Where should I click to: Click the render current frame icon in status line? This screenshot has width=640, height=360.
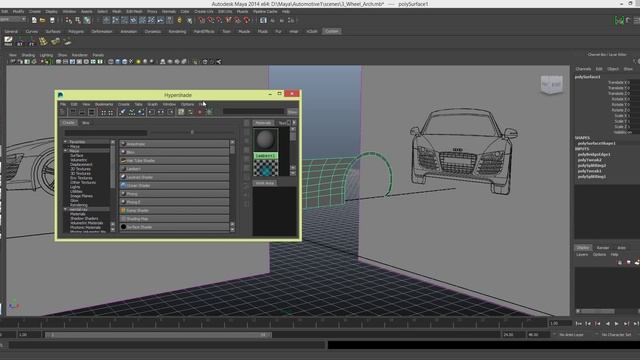click(263, 20)
